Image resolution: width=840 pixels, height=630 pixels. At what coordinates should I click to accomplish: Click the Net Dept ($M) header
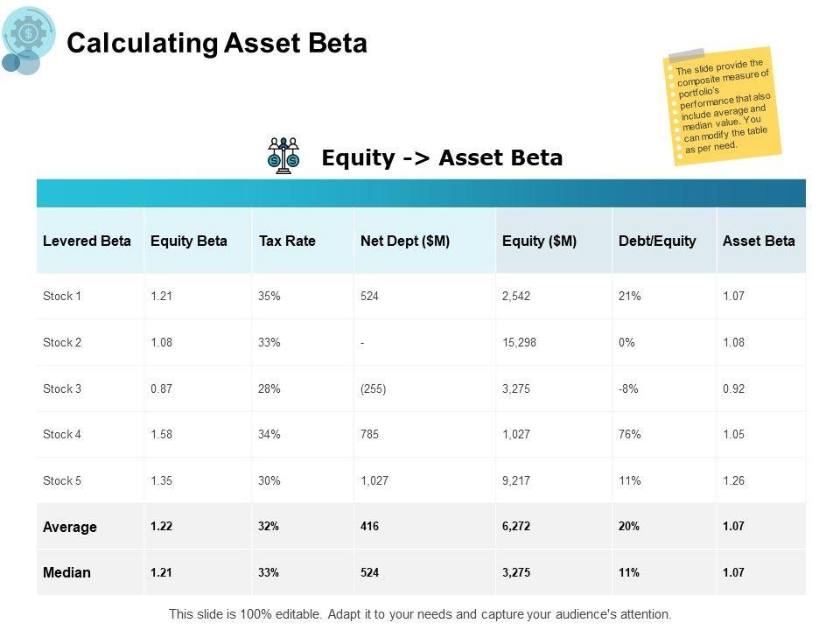pos(405,241)
